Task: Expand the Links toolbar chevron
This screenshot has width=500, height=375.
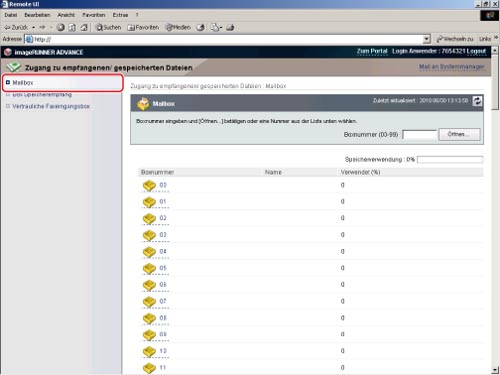Action: (496, 38)
